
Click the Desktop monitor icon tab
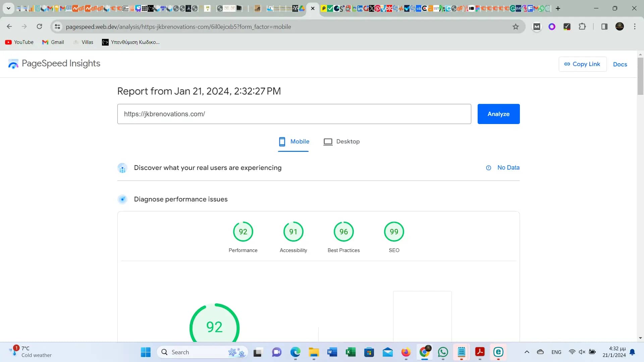pyautogui.click(x=327, y=141)
